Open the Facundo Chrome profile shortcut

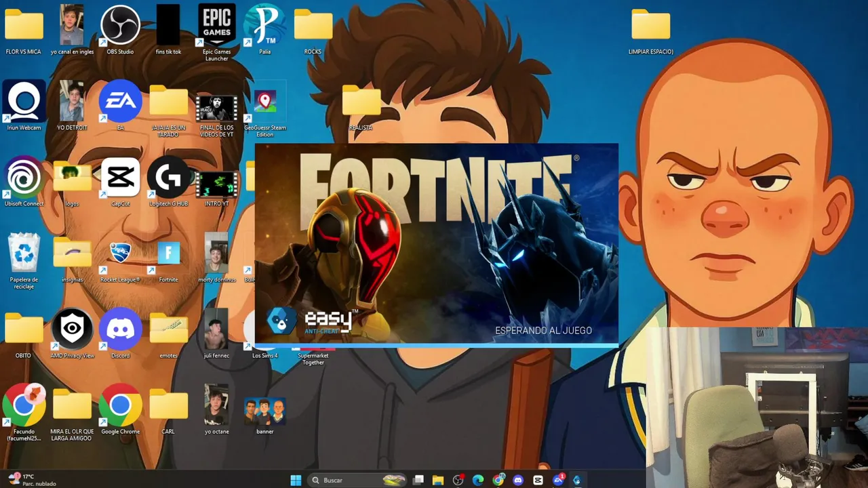point(24,413)
